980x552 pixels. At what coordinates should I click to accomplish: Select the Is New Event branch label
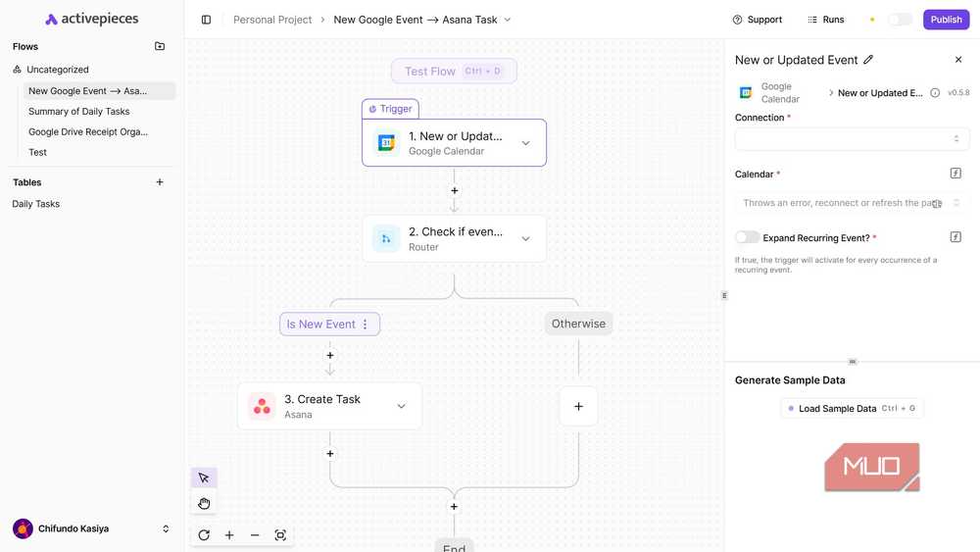tap(320, 324)
